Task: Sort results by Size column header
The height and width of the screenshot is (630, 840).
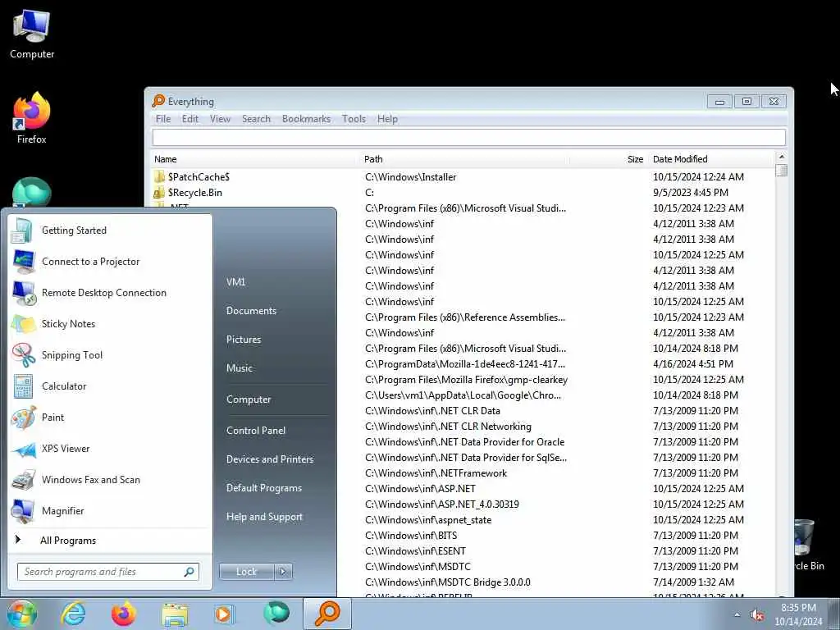Action: click(608, 159)
